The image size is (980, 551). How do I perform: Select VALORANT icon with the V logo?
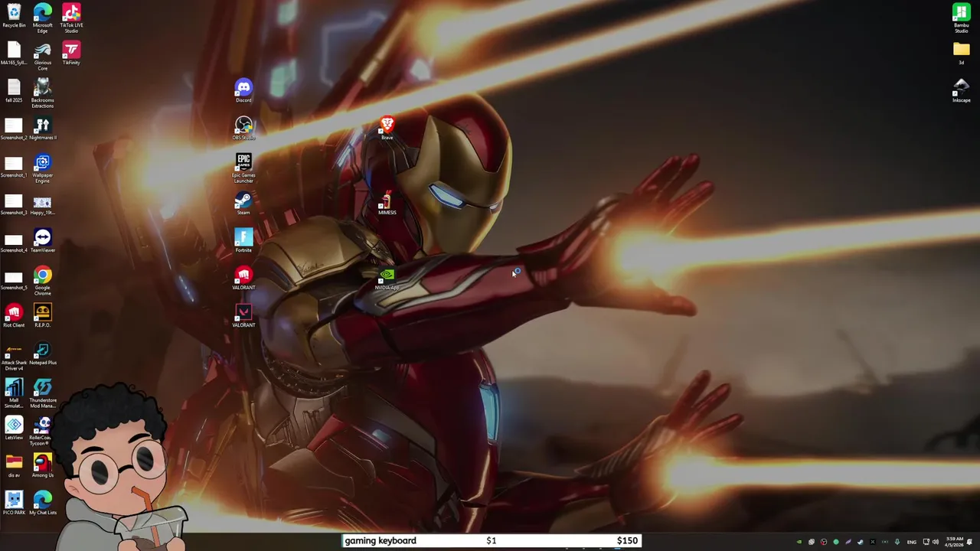[x=243, y=315]
